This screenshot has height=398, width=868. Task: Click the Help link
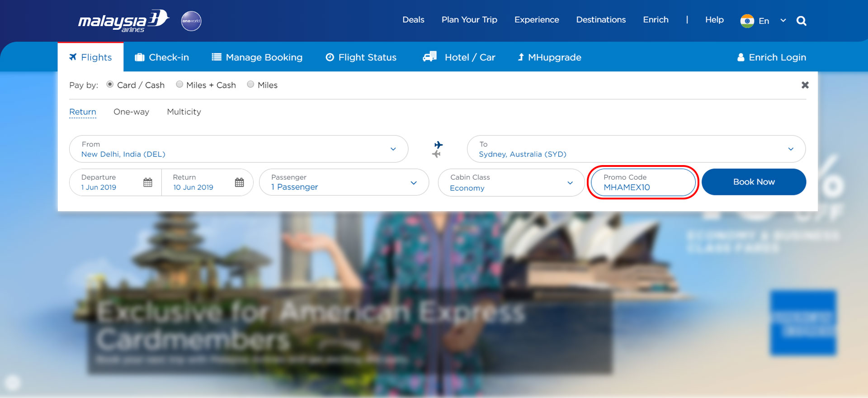(x=714, y=20)
